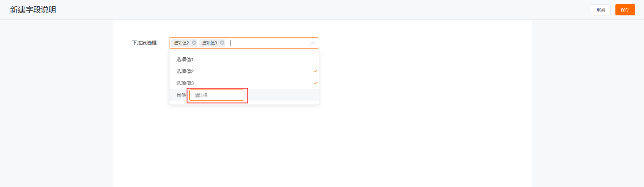Focus the 请选择 input next to 其他
Screen dimensions: 644x187
coord(217,95)
